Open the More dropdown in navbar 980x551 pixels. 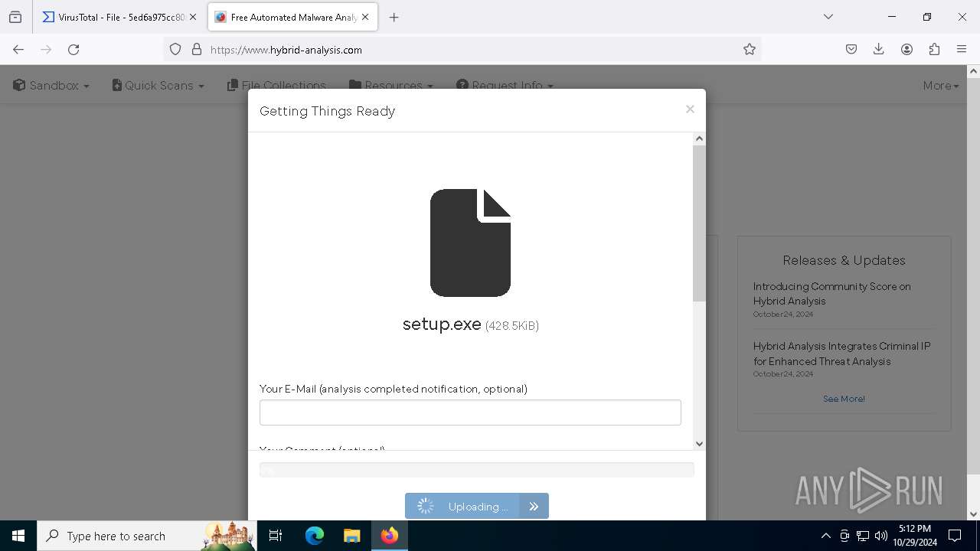(941, 86)
